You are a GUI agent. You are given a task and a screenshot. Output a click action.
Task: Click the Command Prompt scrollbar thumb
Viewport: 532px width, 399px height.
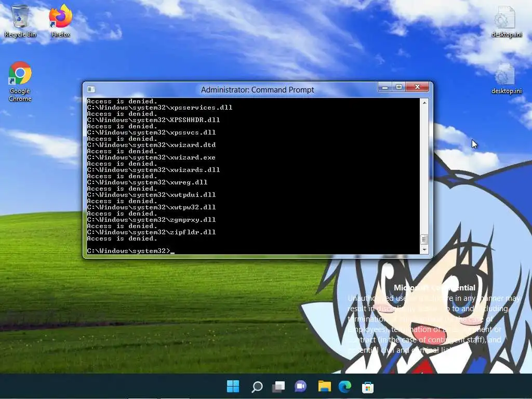(x=424, y=240)
